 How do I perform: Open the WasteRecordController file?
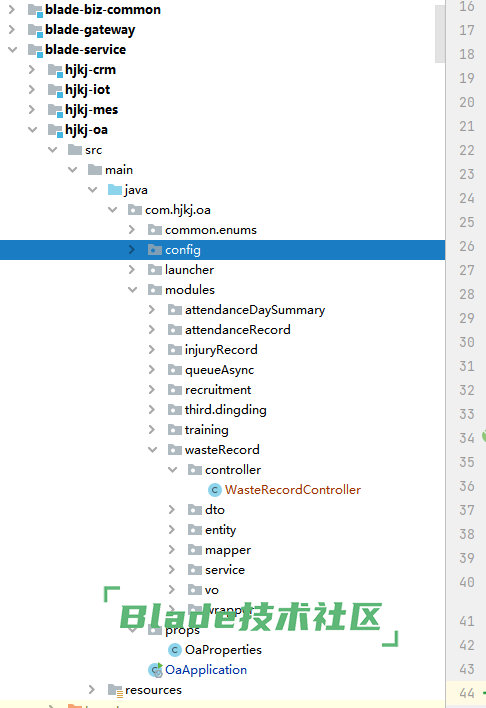tap(293, 490)
